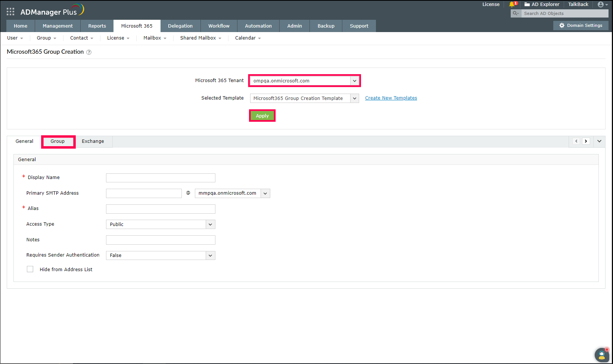Go to the Home tab
Viewport: 613px width, 364px height.
click(21, 26)
